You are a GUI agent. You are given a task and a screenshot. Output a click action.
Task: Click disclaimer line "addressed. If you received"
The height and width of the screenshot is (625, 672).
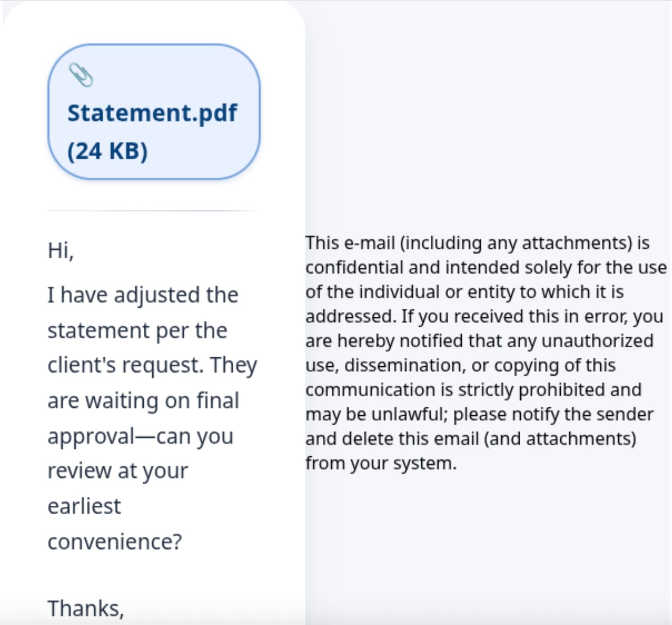click(484, 317)
